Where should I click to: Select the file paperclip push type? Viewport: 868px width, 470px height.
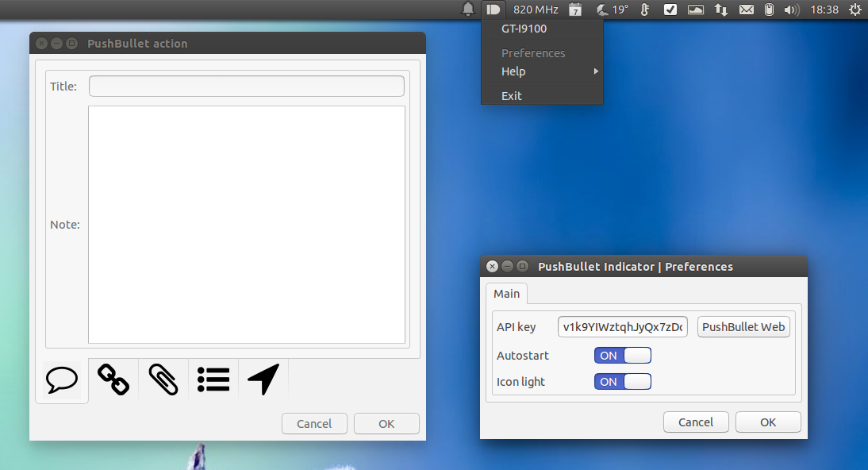click(163, 379)
